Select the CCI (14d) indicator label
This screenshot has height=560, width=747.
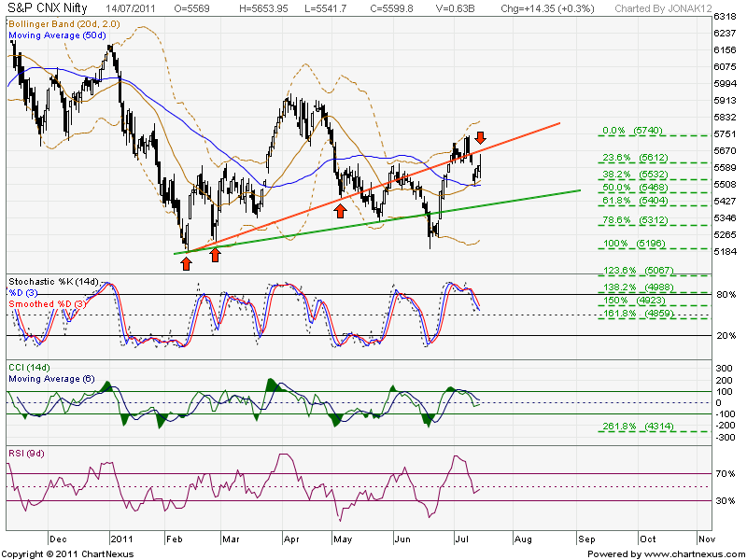click(29, 367)
